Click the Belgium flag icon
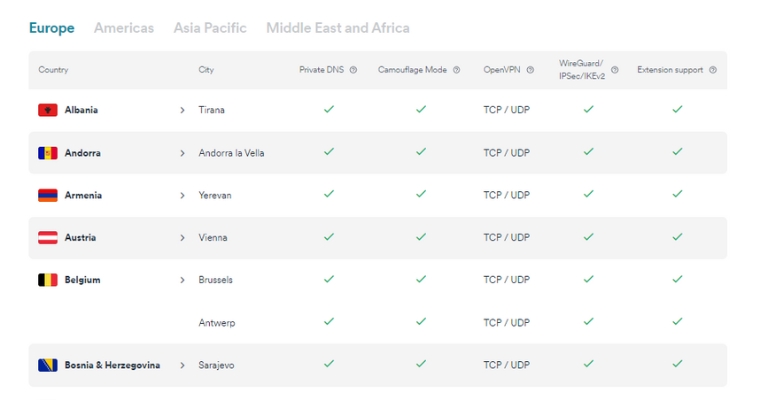Image resolution: width=760 pixels, height=400 pixels. click(48, 280)
